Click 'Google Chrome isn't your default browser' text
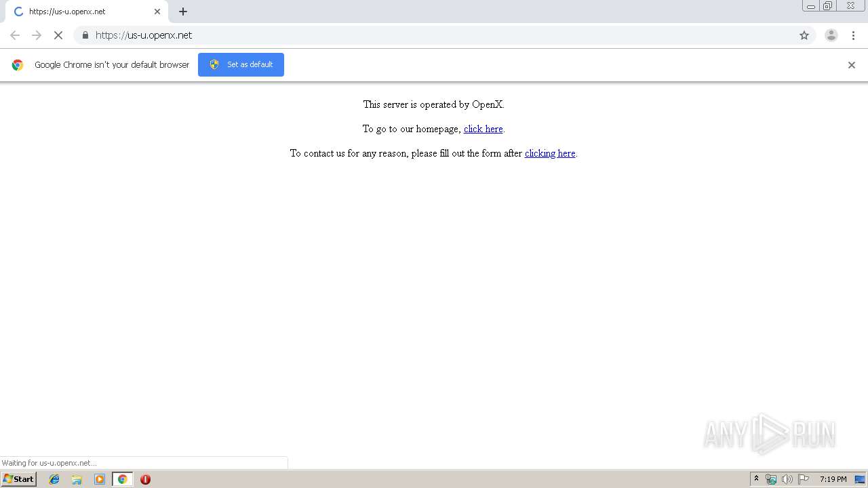This screenshot has width=868, height=488. (x=112, y=65)
